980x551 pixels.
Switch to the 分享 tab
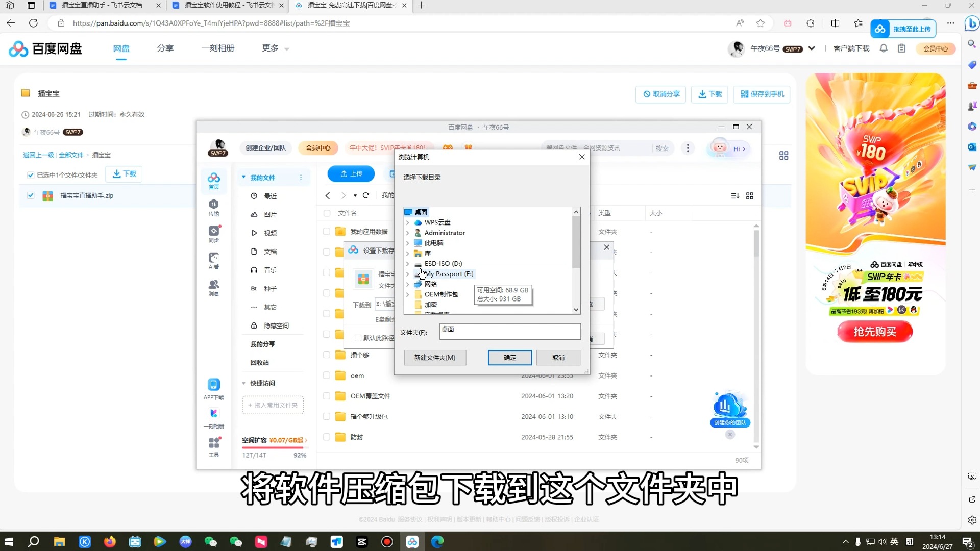(x=165, y=48)
